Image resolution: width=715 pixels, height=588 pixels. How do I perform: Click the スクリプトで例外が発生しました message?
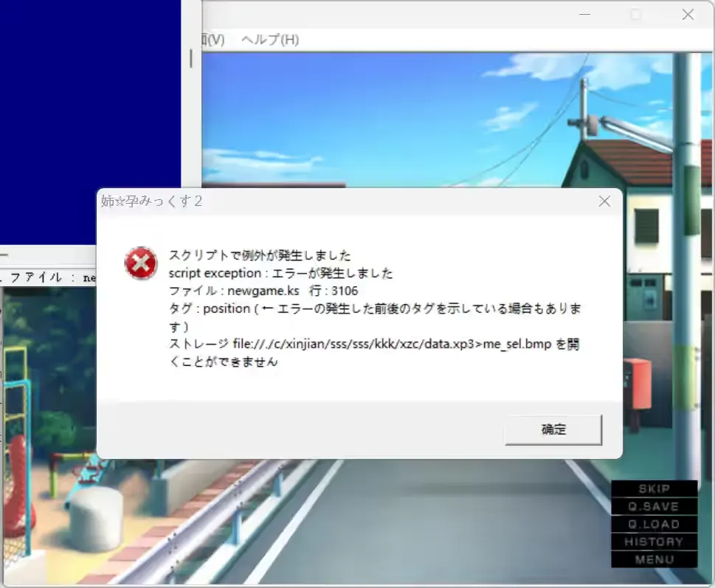click(x=260, y=255)
